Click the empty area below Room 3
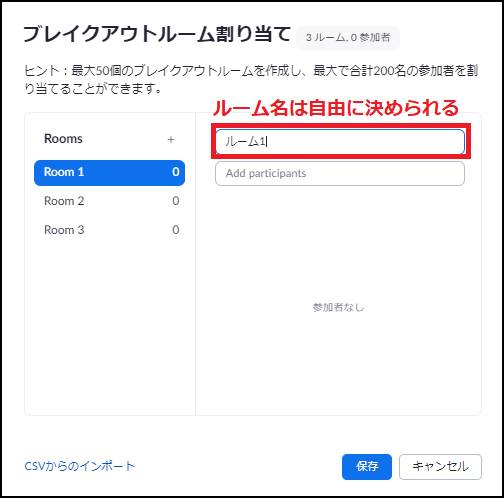Screen dimensions: 504x498 pyautogui.click(x=109, y=327)
